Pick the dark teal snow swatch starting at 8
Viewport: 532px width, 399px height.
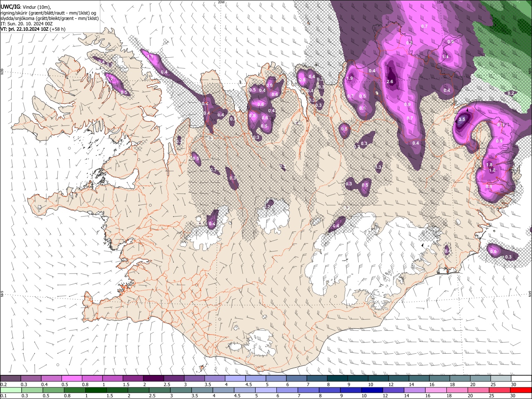337,379
